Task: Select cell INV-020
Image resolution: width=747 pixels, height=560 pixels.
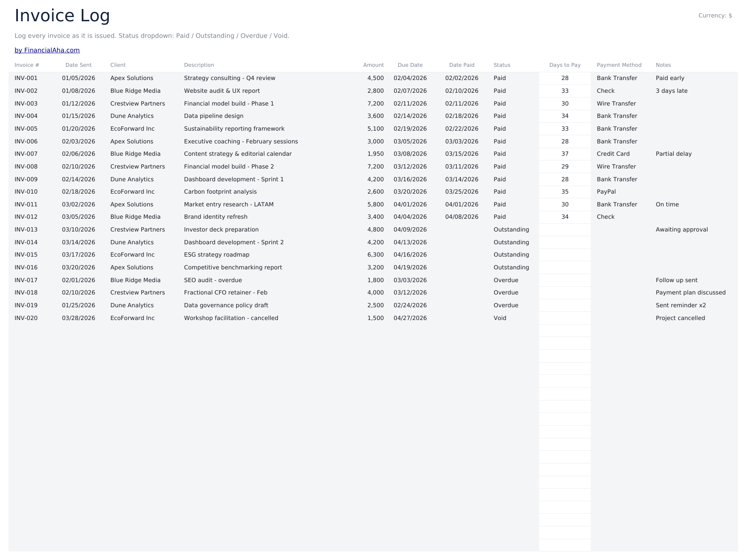Action: click(x=26, y=318)
